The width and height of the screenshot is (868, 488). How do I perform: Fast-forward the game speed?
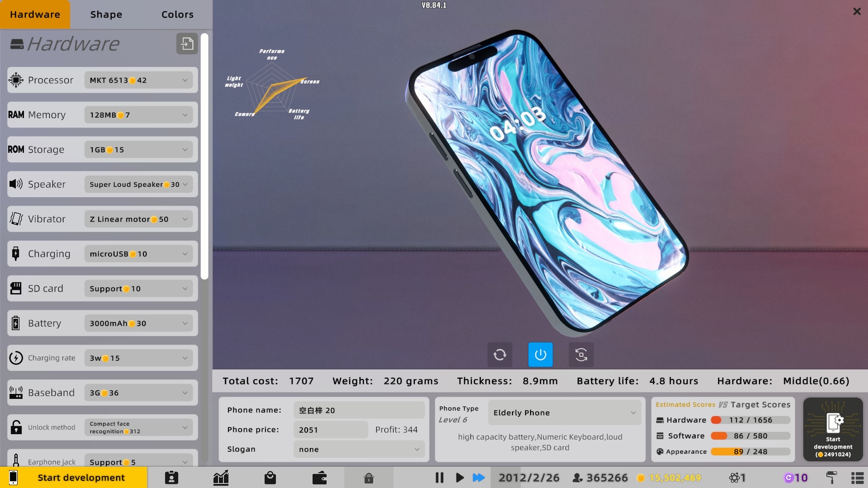click(x=479, y=478)
